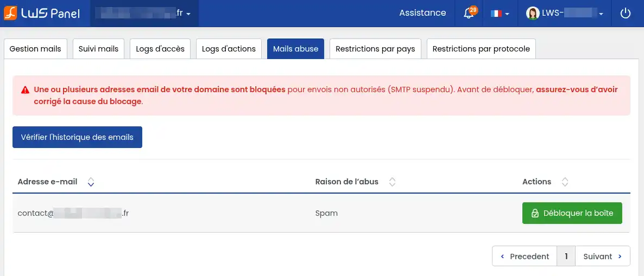Click the LWS Panel logo
Screen dimensions: 644x276
click(x=42, y=13)
